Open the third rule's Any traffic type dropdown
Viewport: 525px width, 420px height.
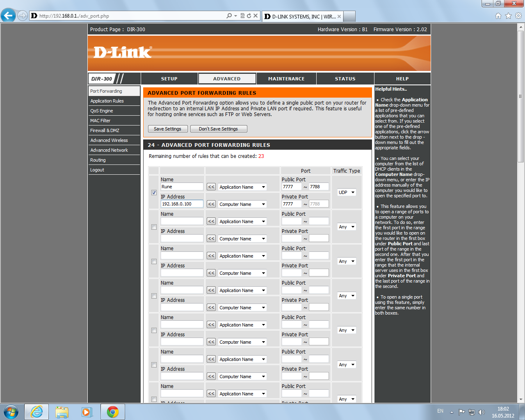(x=347, y=261)
